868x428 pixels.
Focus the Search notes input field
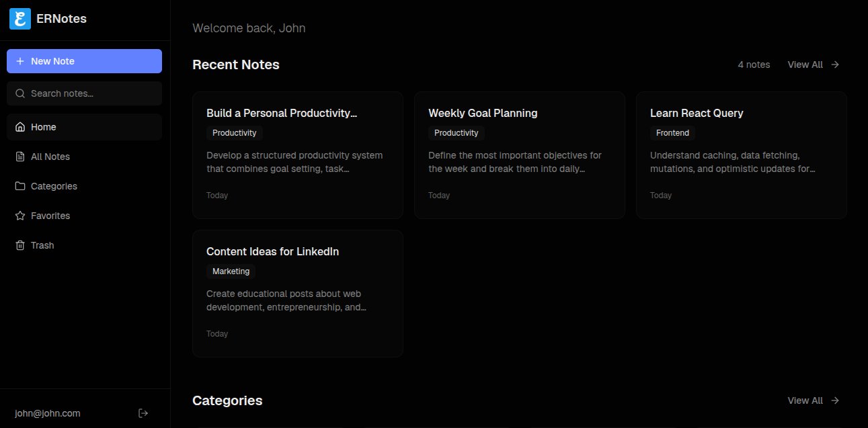(84, 93)
